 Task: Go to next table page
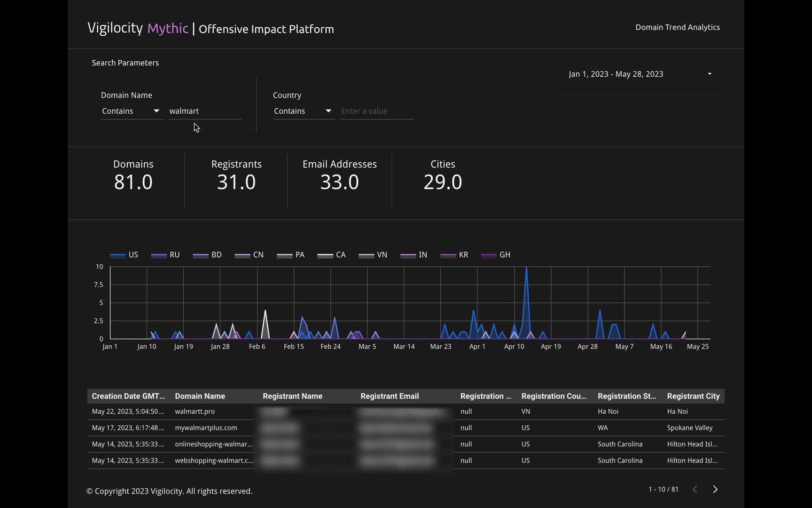click(x=715, y=489)
